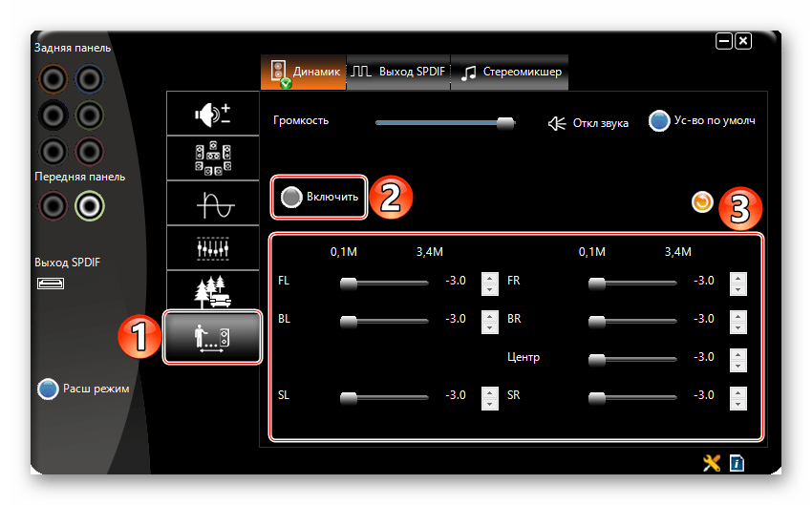Increase FL channel gain with up arrow

click(x=489, y=278)
